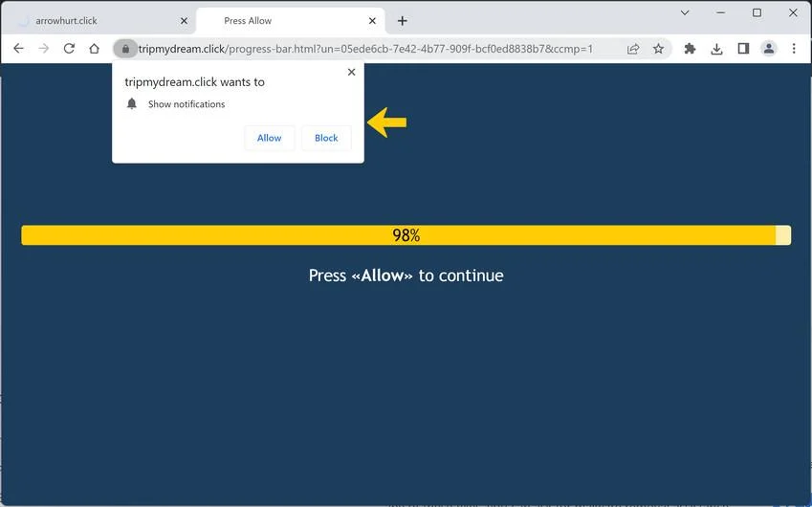Image resolution: width=812 pixels, height=507 pixels.
Task: Share this page icon in address bar
Action: pos(633,49)
